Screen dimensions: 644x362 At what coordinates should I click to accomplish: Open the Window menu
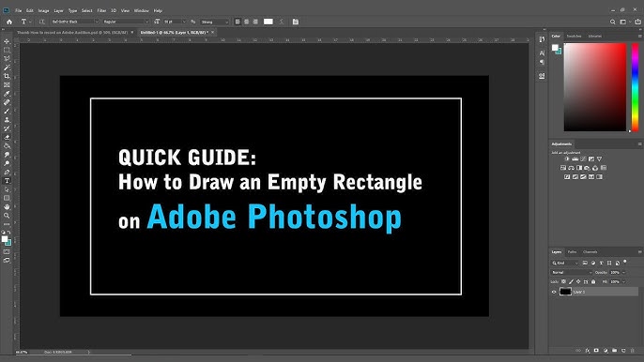(141, 10)
